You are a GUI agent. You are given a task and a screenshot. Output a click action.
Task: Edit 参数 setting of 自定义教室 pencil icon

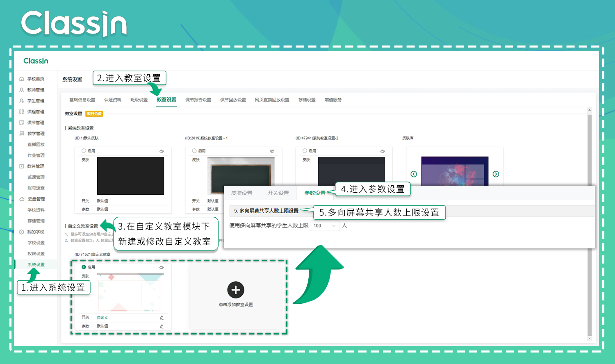[162, 326]
